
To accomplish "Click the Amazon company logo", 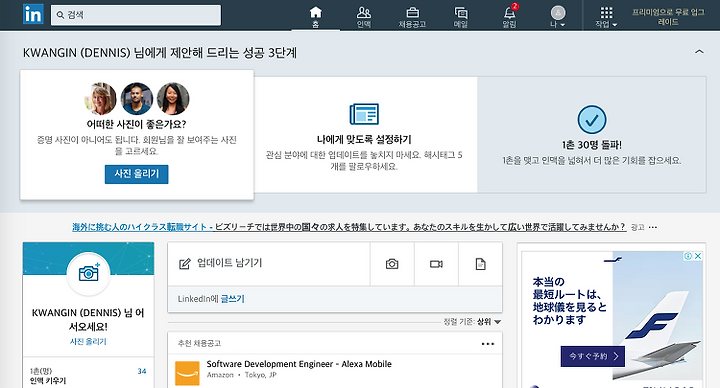I will 187,373.
